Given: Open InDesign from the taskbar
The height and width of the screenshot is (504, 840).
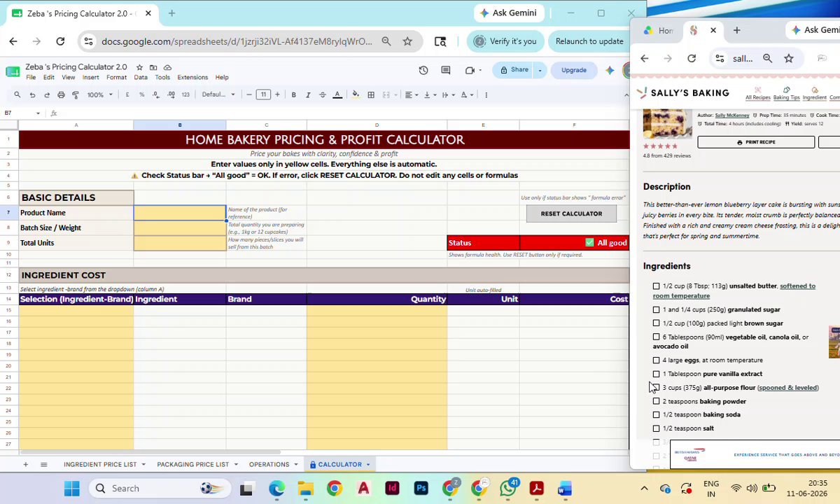Looking at the screenshot, I should [x=392, y=488].
